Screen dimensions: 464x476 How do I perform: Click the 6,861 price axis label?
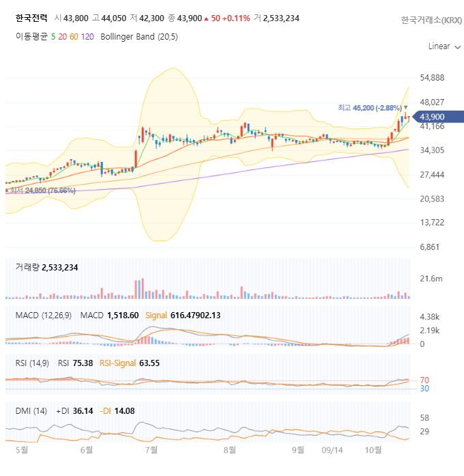point(429,247)
